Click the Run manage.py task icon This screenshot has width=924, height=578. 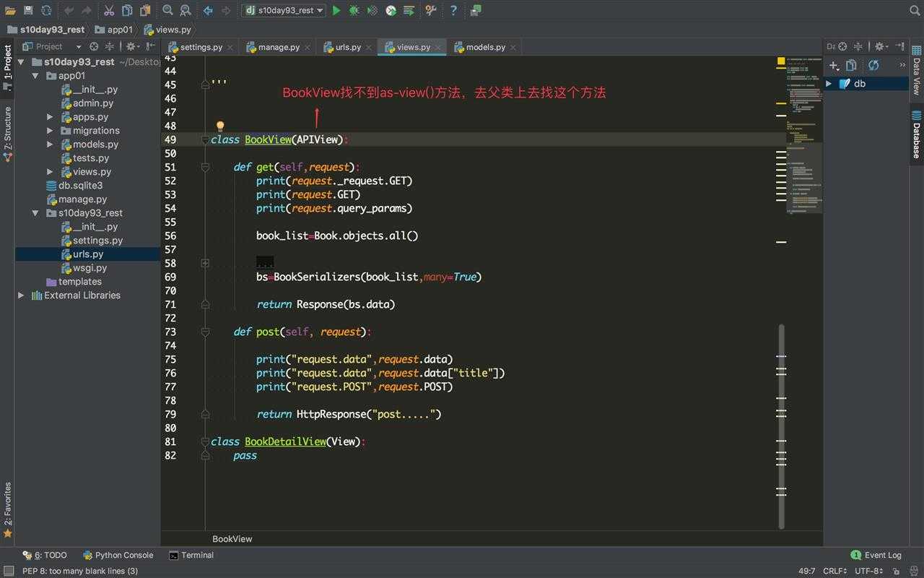coord(391,10)
